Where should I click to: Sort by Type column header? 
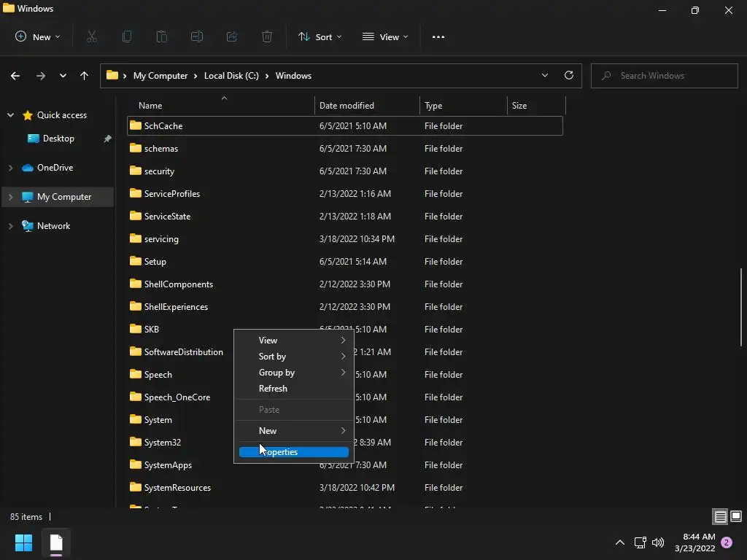[463, 105]
